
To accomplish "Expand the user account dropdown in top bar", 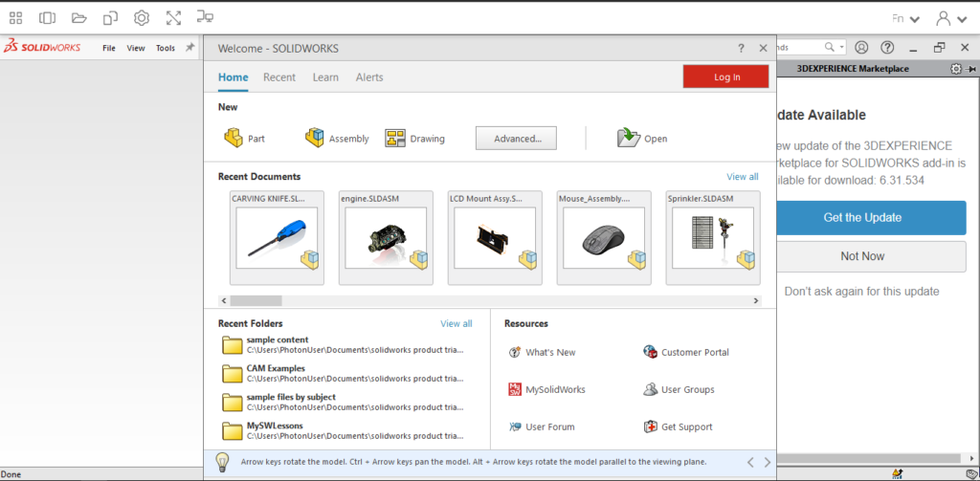I will 961,19.
